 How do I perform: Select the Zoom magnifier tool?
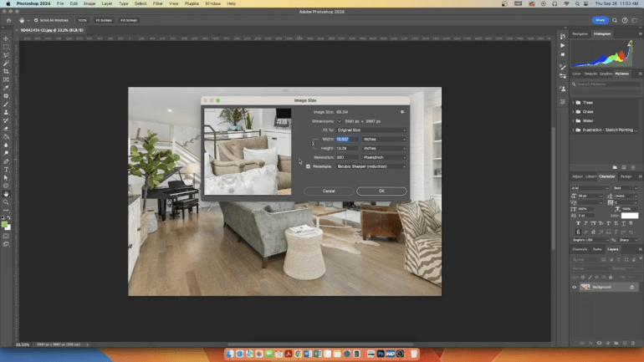coord(6,201)
